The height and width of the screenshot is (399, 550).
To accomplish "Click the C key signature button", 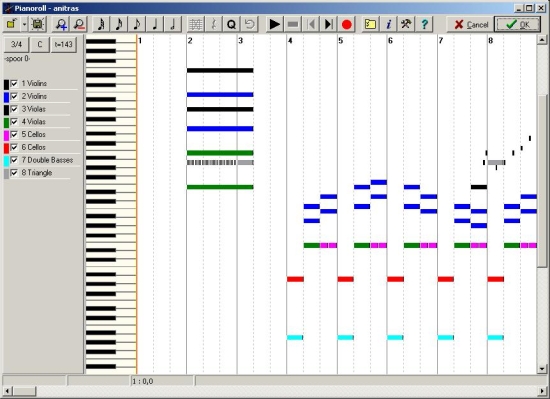I will [40, 45].
